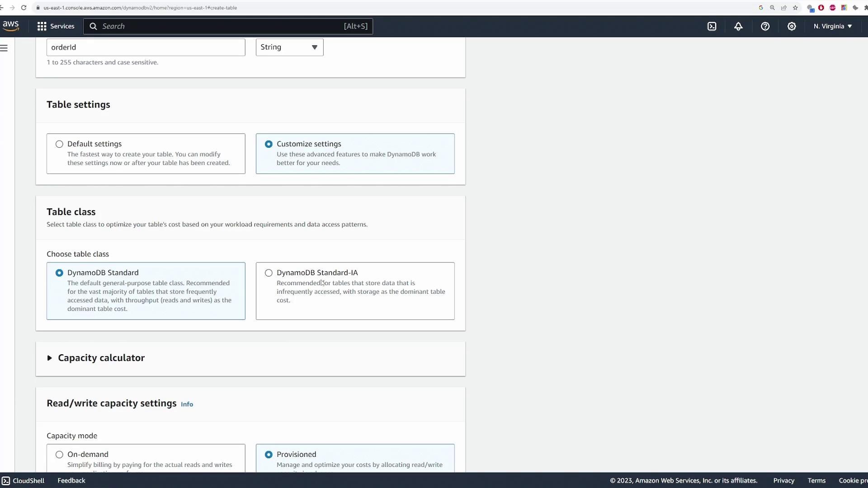Image resolution: width=868 pixels, height=488 pixels.
Task: Click the Table settings heading
Action: [78, 104]
